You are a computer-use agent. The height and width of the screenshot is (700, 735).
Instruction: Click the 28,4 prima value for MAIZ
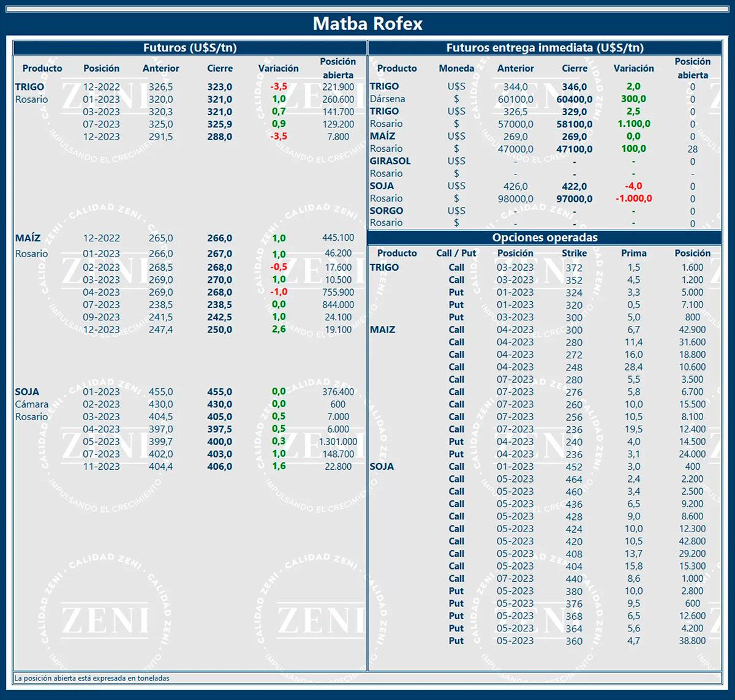(633, 367)
